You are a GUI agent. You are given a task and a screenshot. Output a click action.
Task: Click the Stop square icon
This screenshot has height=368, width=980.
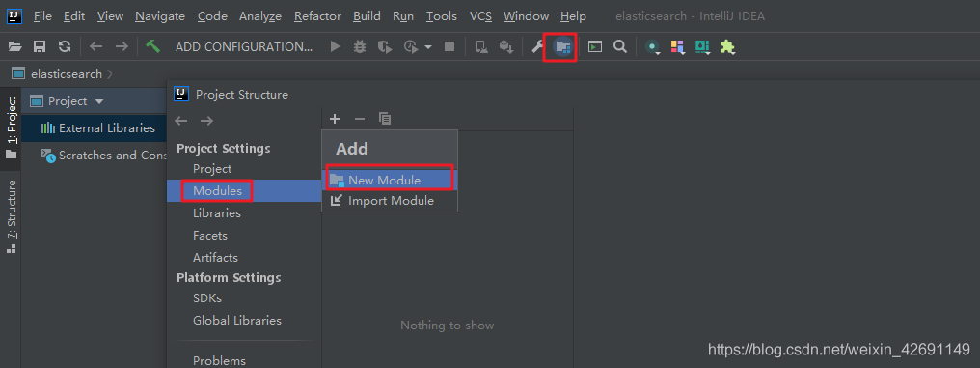click(449, 47)
